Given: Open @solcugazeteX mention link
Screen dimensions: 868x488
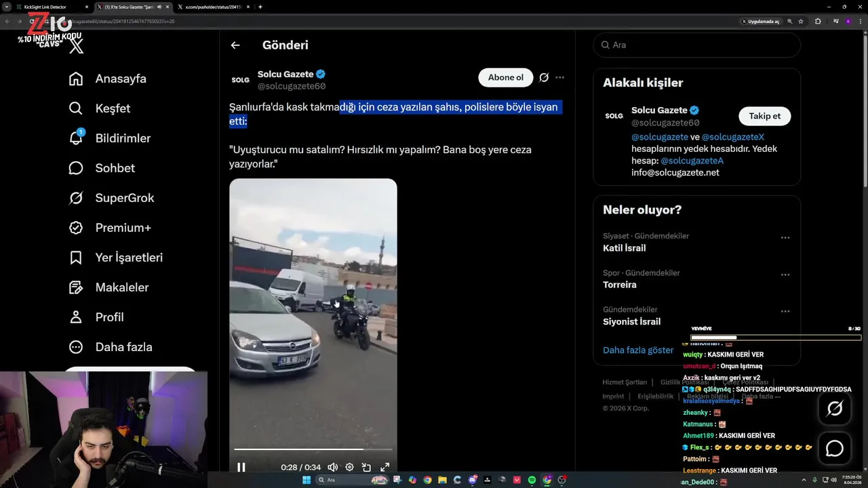Looking at the screenshot, I should pyautogui.click(x=733, y=137).
